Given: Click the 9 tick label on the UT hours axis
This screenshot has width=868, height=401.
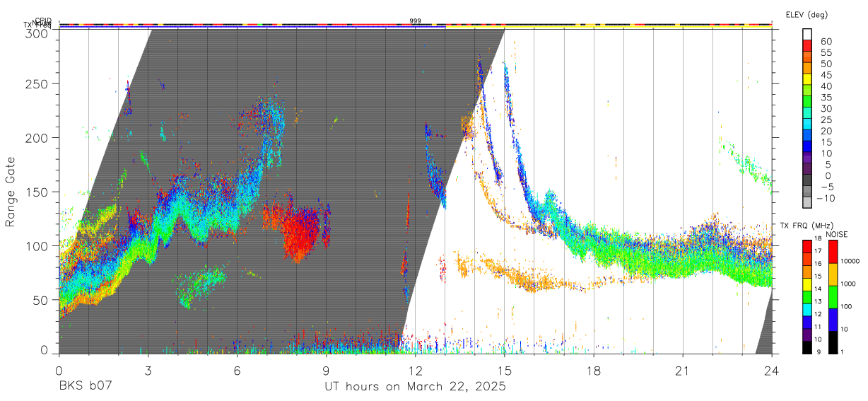Looking at the screenshot, I should coord(327,370).
